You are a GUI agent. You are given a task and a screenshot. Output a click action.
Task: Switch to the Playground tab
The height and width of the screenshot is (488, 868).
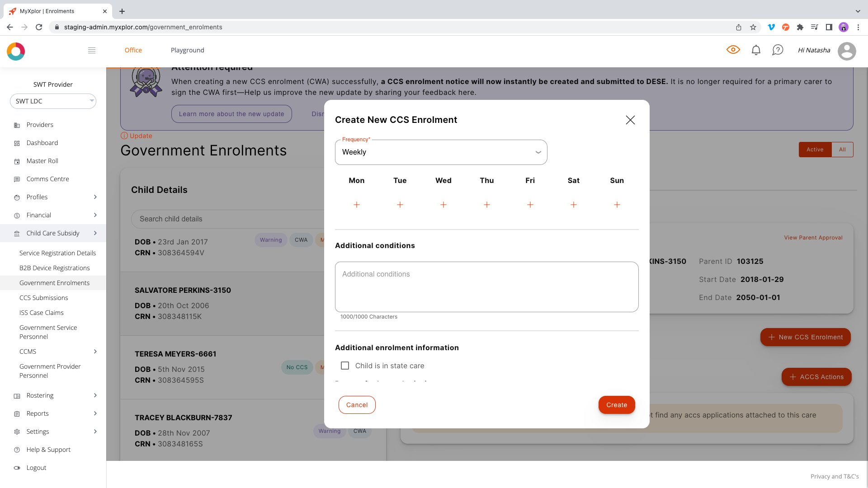[187, 50]
